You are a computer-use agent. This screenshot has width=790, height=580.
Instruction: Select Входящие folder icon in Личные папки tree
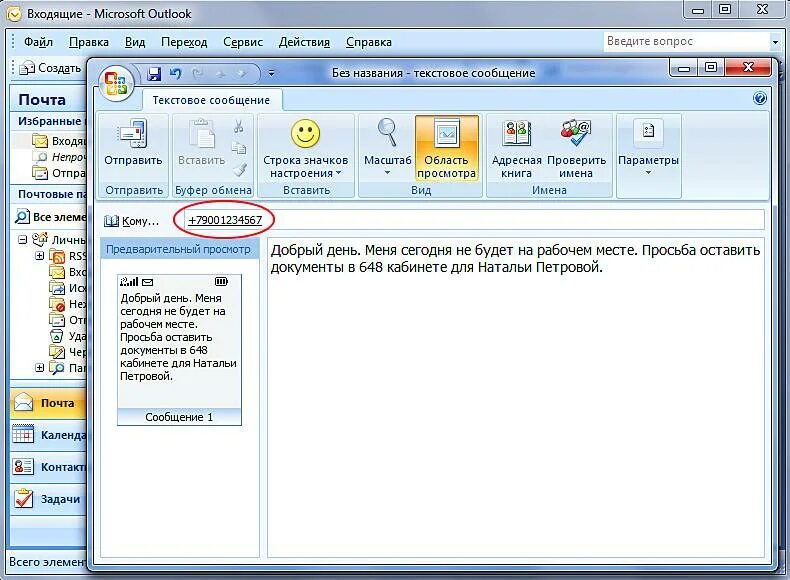click(57, 272)
